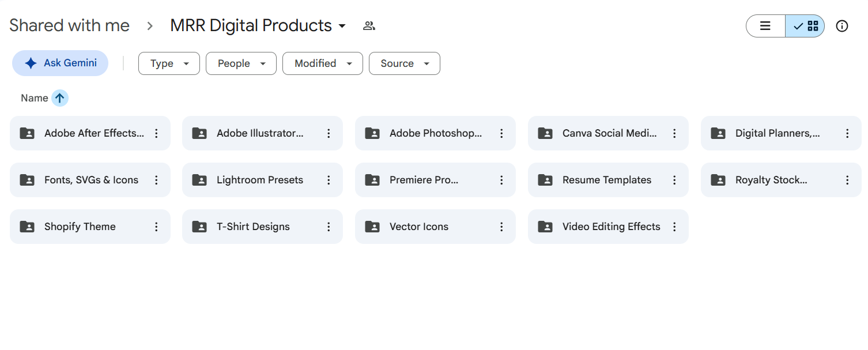Go back to Shared with me
The image size is (868, 350).
tap(69, 26)
